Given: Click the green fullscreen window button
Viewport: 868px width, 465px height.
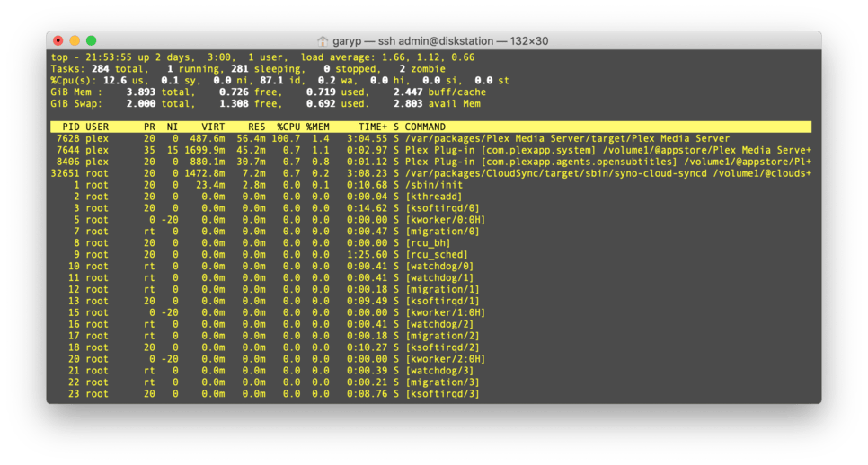Looking at the screenshot, I should pos(92,40).
